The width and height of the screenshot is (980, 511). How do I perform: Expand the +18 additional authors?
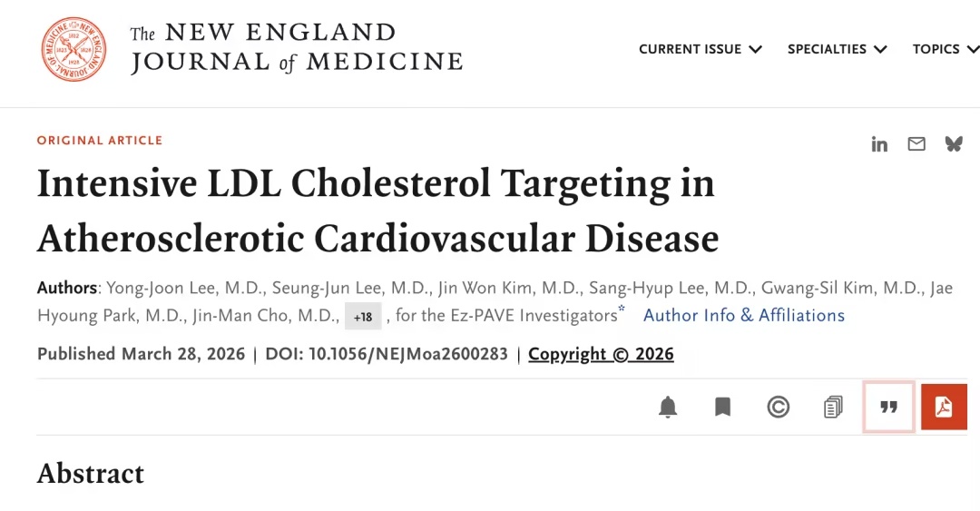[x=363, y=317]
